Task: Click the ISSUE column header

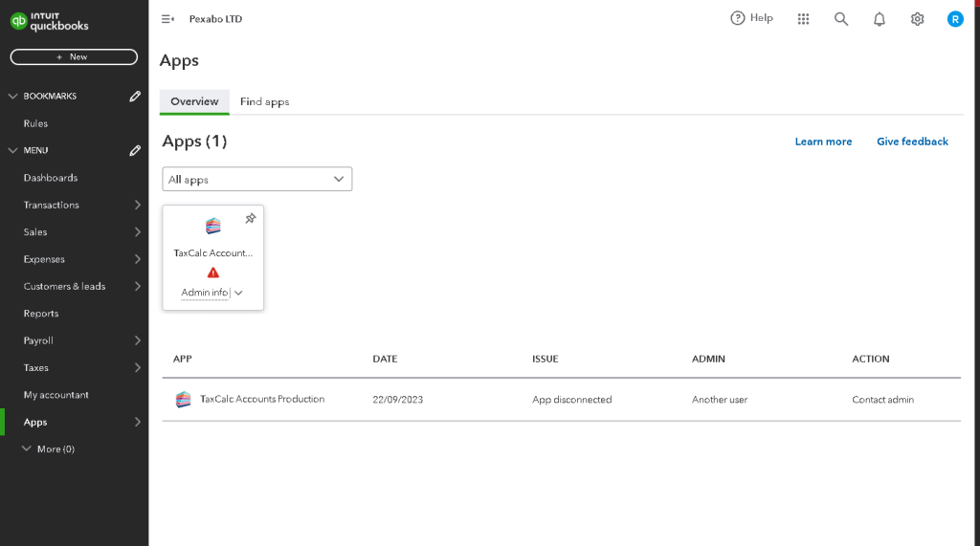Action: (545, 360)
